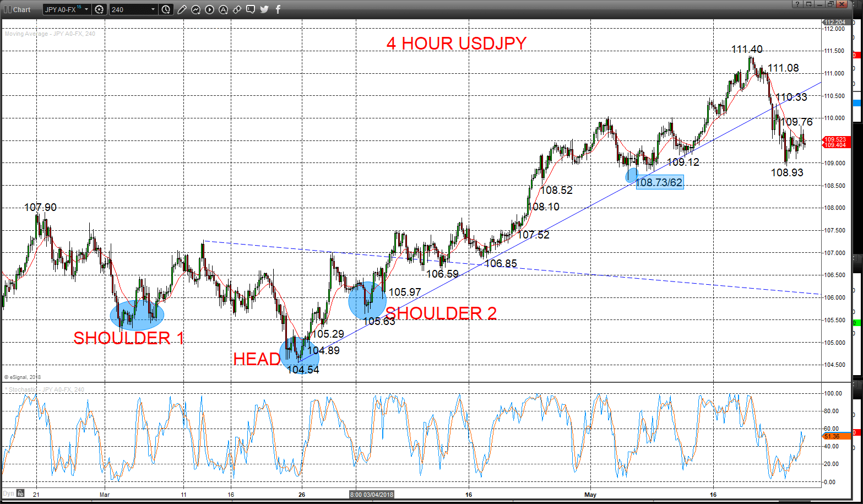863x504 pixels.
Task: Click the 26 date label on time axis
Action: (302, 494)
